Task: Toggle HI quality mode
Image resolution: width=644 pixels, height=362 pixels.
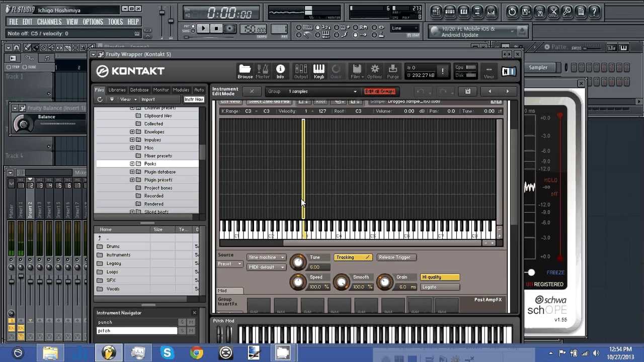Action: point(440,277)
